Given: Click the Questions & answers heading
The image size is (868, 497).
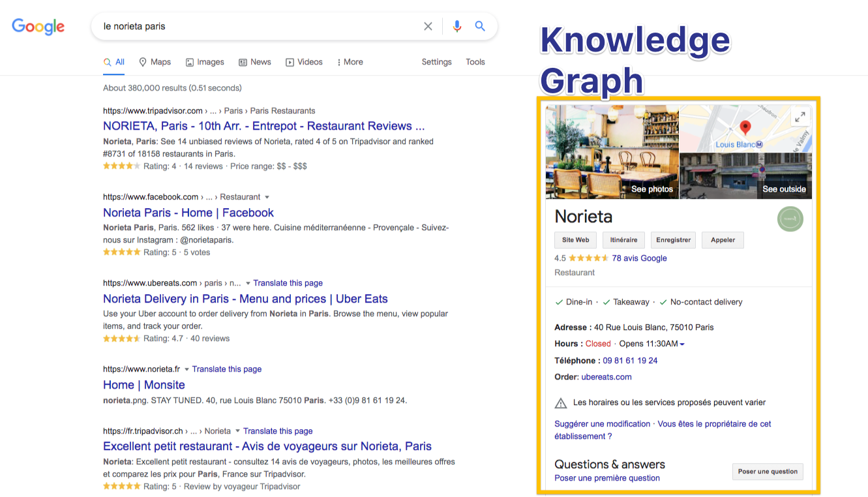Looking at the screenshot, I should click(610, 464).
